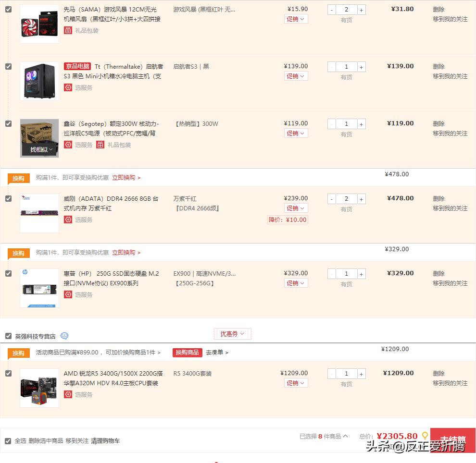The width and height of the screenshot is (476, 463).
Task: Click the service icon for AMD R5 3400G bundle
Action: point(68,394)
